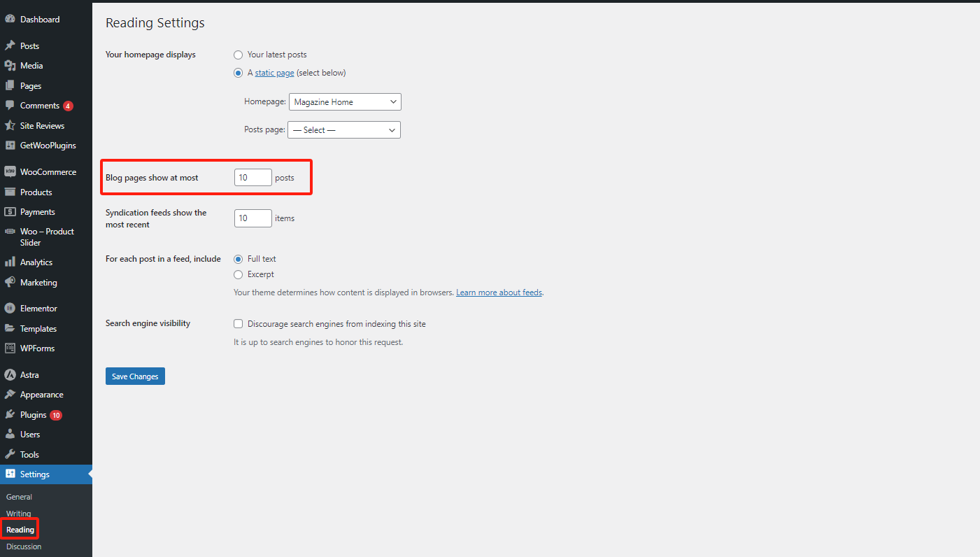This screenshot has width=980, height=557.
Task: Open the Dashboard icon
Action: pos(10,18)
